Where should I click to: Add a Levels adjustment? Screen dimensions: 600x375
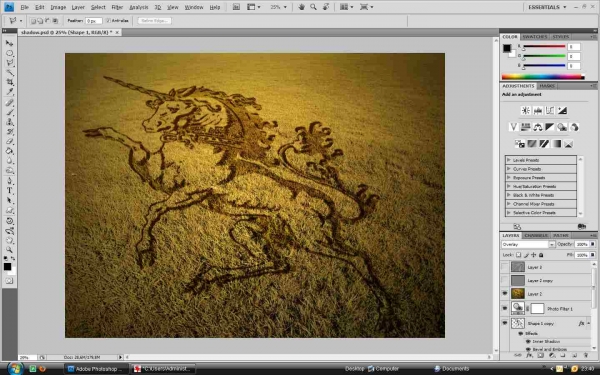pos(538,111)
